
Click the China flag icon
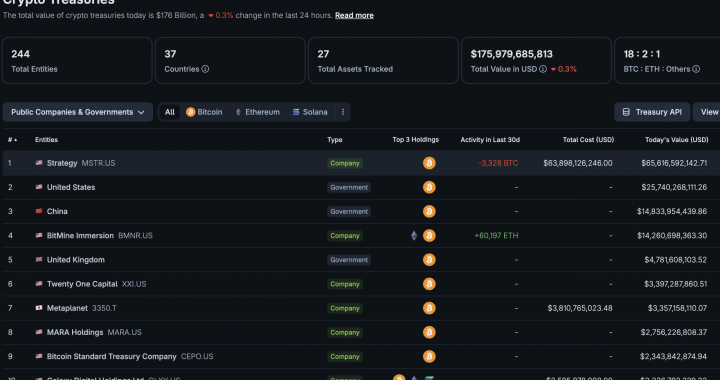click(x=39, y=212)
